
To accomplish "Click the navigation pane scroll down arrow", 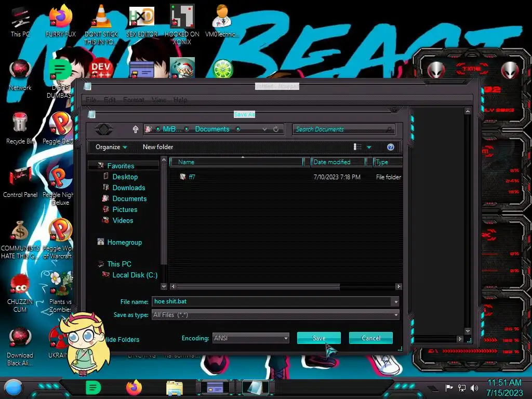I will coord(164,287).
